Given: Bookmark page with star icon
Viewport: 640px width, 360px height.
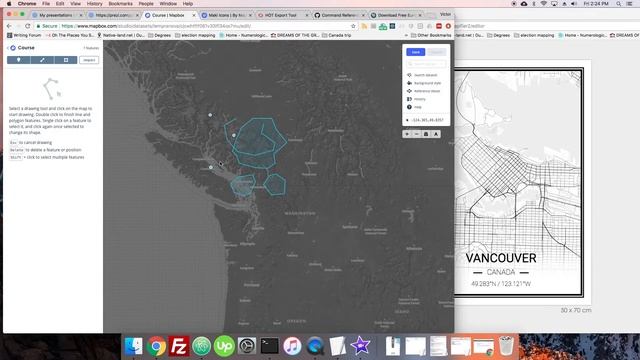Looking at the screenshot, I should pos(353,26).
